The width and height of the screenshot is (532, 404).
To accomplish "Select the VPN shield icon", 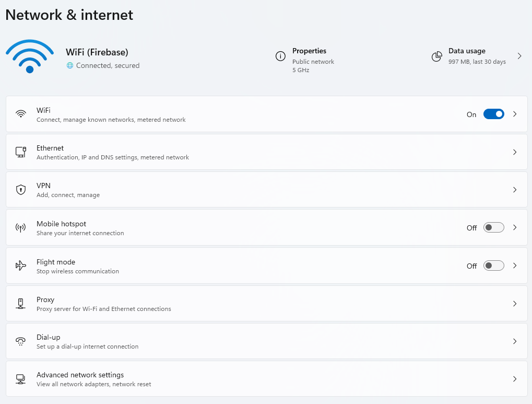I will click(x=20, y=189).
